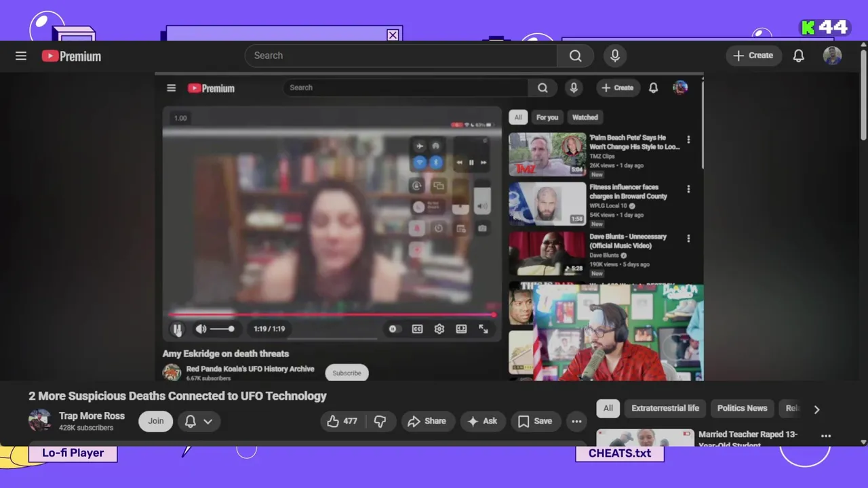868x488 pixels.
Task: Toggle inner closed captions CC button
Action: (x=417, y=329)
